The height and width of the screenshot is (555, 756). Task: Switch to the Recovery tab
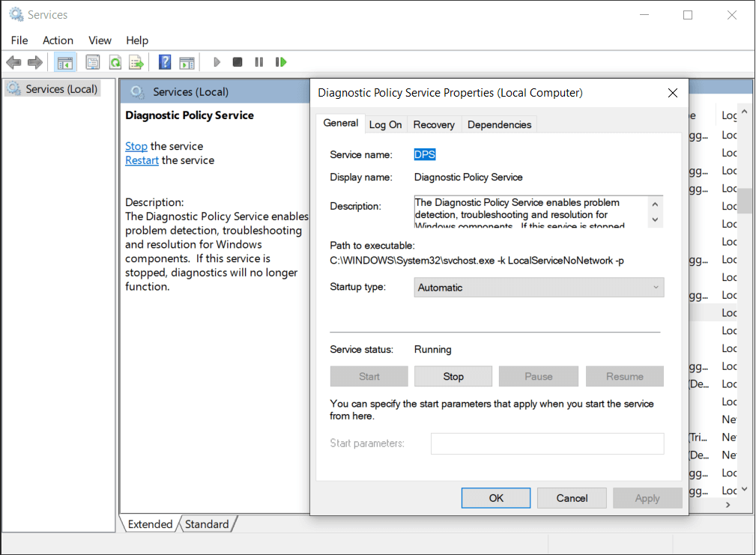[x=434, y=125]
